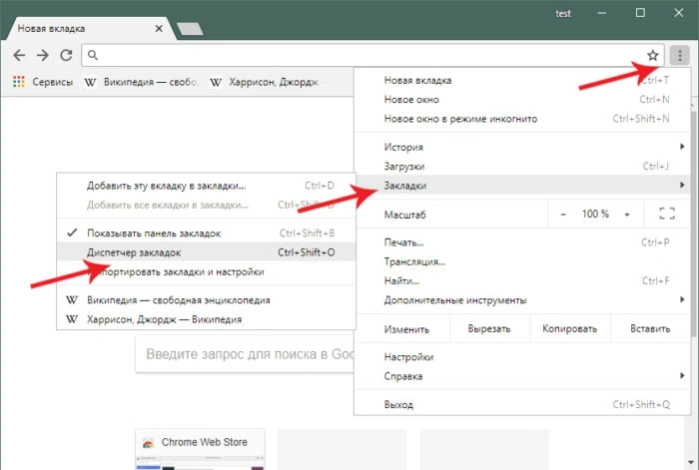Viewport: 699px width, 470px height.
Task: Click the Вырезать button
Action: point(489,329)
